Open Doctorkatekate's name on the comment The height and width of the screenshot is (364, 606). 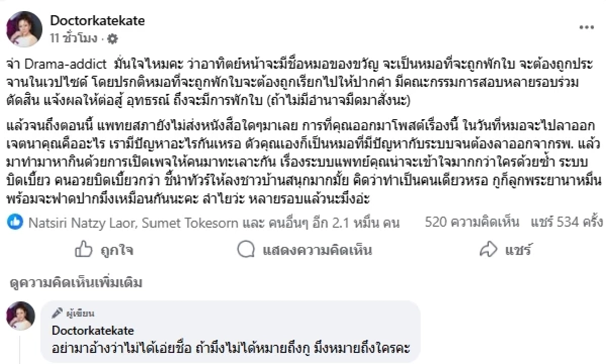(92, 331)
